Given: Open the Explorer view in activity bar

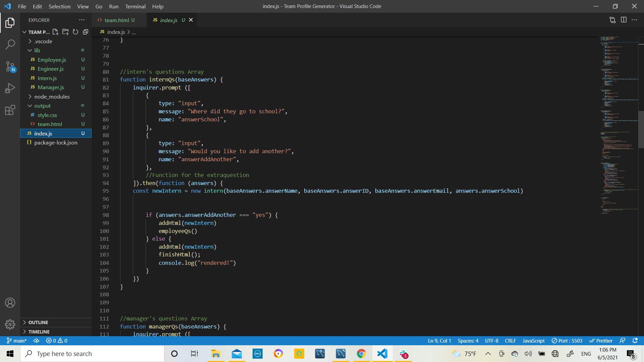Looking at the screenshot, I should pyautogui.click(x=10, y=23).
